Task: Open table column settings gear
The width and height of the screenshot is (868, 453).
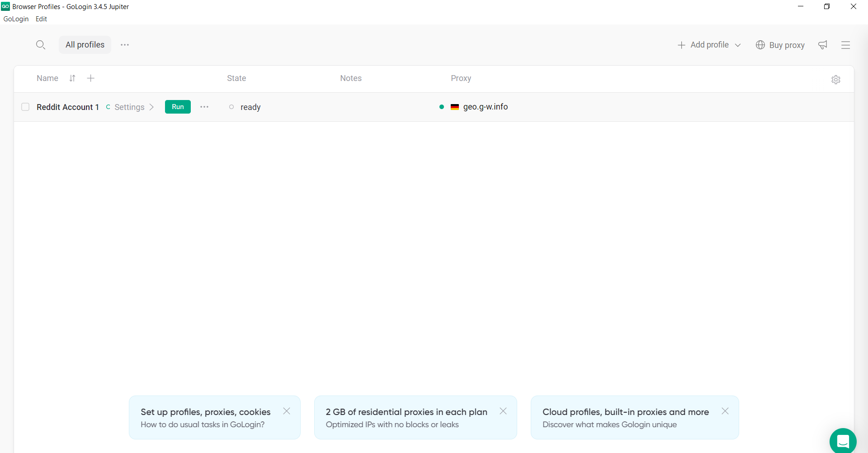Action: point(836,80)
